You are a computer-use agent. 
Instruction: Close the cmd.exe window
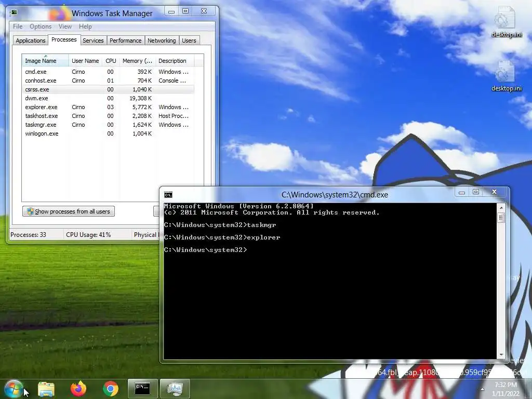tap(495, 192)
